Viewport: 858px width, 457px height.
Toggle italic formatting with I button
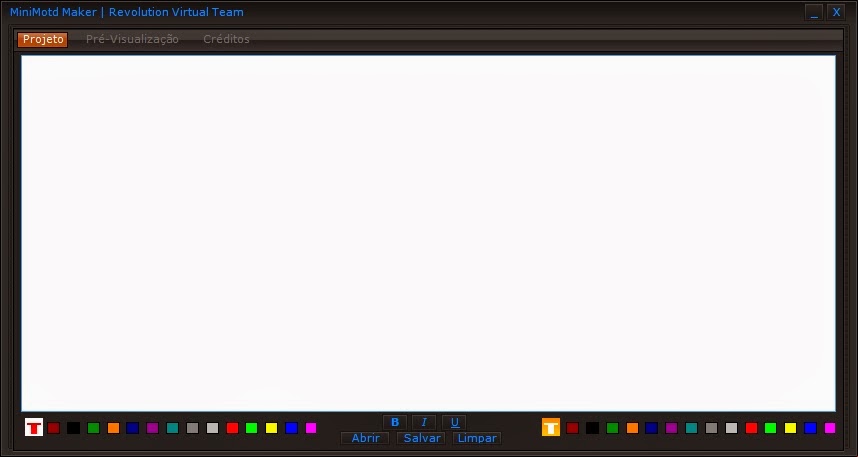424,423
